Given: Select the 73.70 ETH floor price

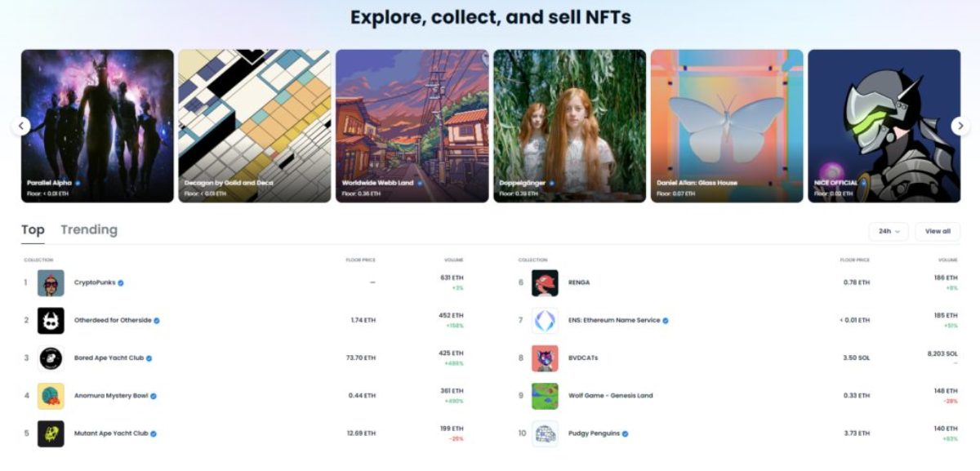Looking at the screenshot, I should click(x=362, y=358).
